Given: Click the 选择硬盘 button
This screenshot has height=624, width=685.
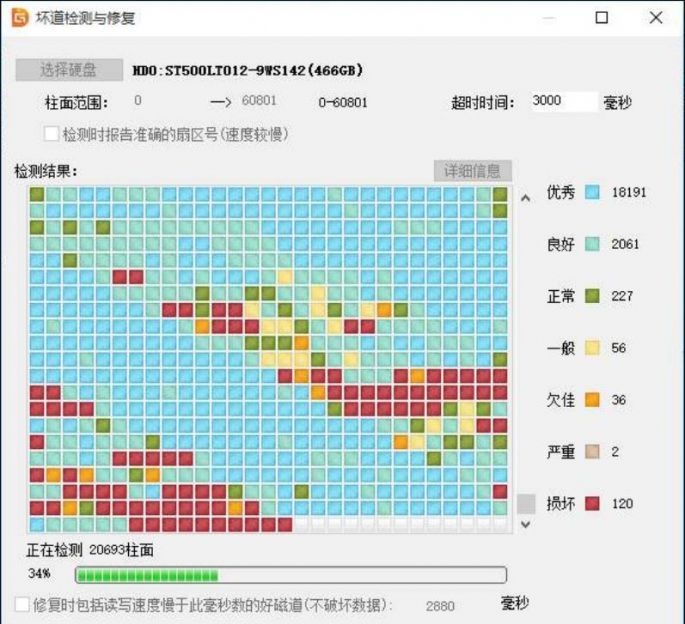Looking at the screenshot, I should pyautogui.click(x=69, y=70).
